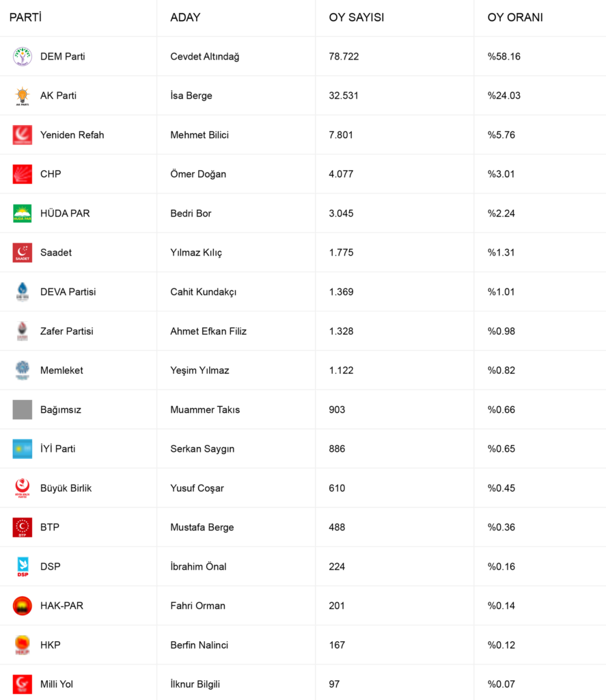Click the Memleket party logo
This screenshot has width=606, height=700.
click(23, 371)
